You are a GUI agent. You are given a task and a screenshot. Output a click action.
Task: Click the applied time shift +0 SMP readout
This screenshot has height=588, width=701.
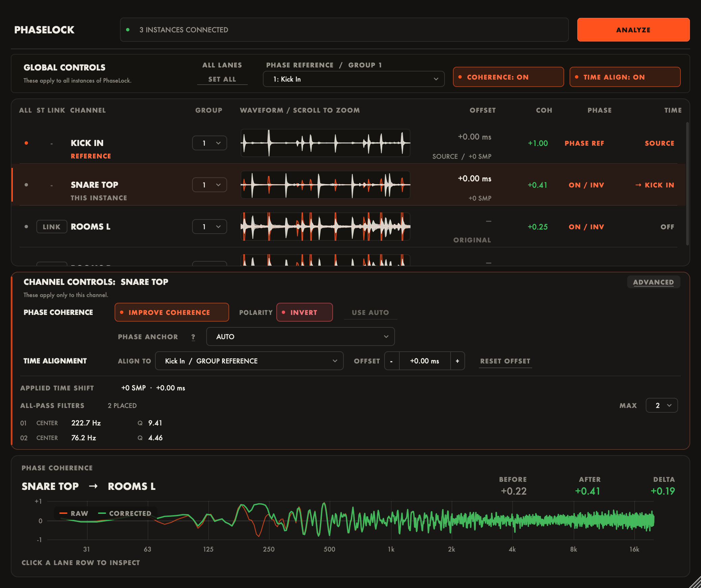coord(133,388)
